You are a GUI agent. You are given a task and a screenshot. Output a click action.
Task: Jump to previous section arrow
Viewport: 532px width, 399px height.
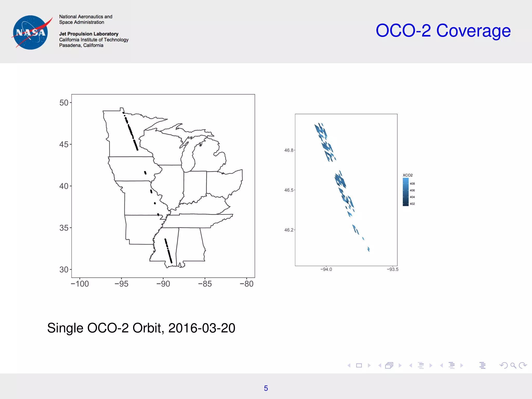coord(442,365)
